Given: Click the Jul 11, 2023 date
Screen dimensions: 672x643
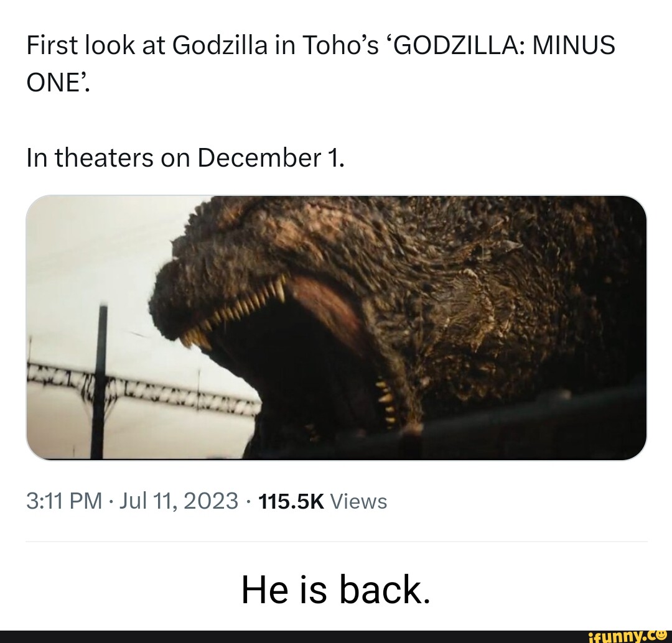Looking at the screenshot, I should pyautogui.click(x=179, y=501).
